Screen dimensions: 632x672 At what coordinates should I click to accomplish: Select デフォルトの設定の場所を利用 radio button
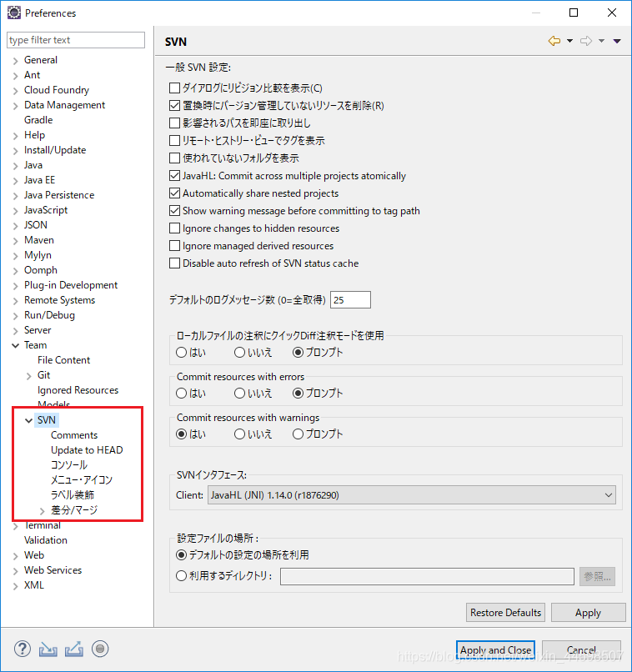(181, 555)
